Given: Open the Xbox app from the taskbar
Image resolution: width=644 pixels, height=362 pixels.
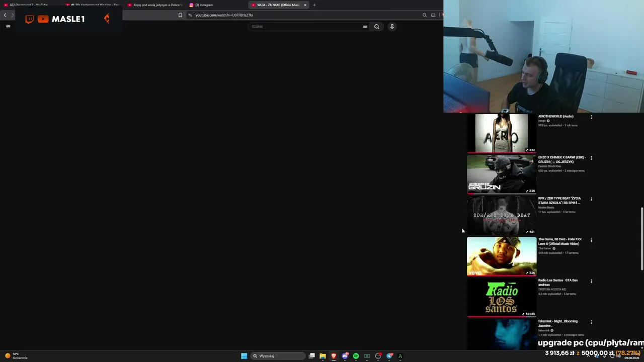Looking at the screenshot, I should coord(367,356).
